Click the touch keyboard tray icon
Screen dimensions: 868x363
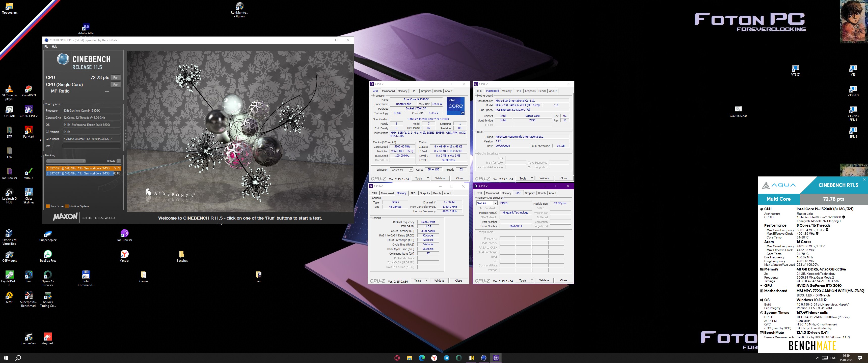(825, 358)
